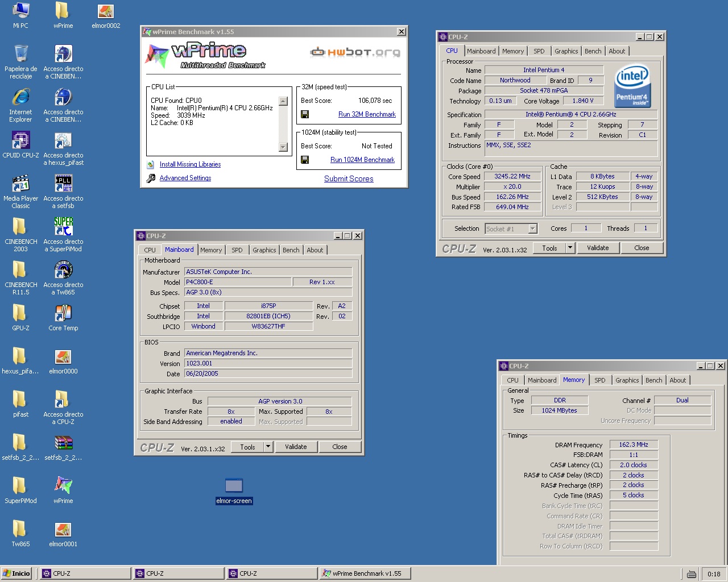Screen dimensions: 728x582
Task: Open the SuperPiMod folder on desktop
Action: (x=20, y=486)
